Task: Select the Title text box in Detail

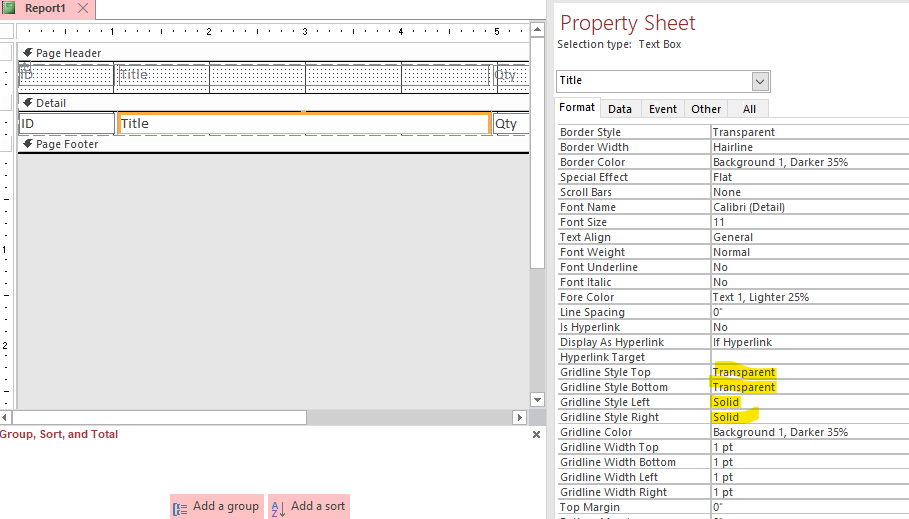Action: (304, 124)
